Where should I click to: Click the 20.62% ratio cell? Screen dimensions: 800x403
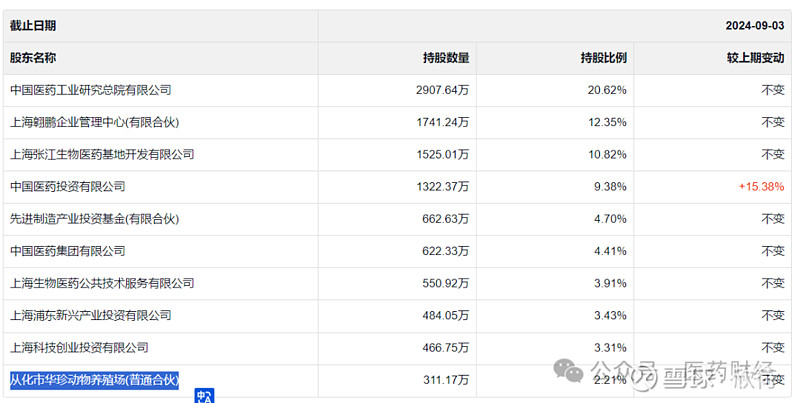point(607,90)
